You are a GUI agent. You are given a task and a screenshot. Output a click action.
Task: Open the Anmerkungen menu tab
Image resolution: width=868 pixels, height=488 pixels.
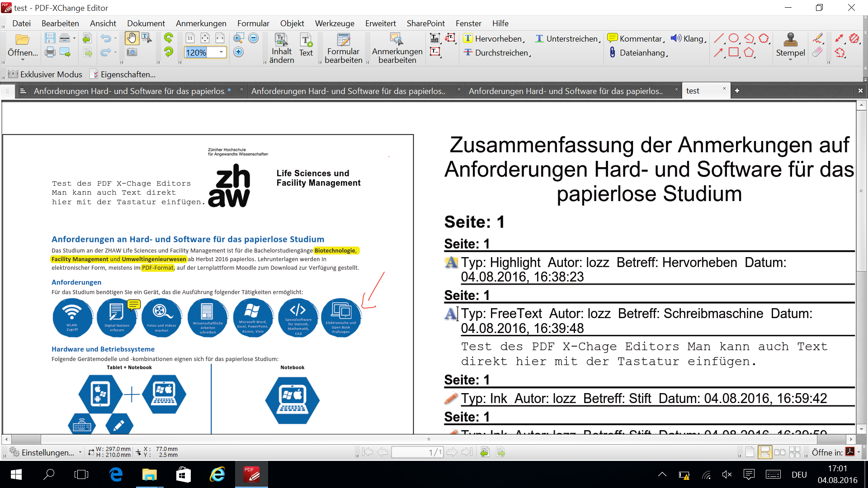(x=202, y=23)
